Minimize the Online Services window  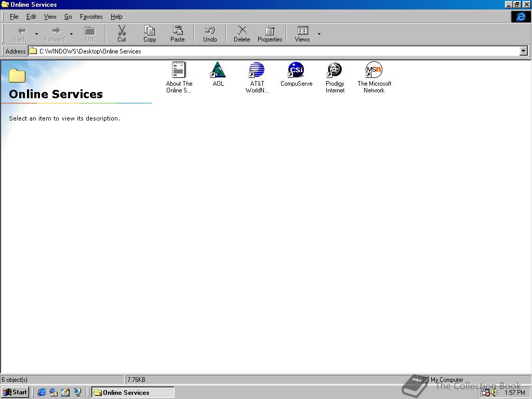coord(508,4)
